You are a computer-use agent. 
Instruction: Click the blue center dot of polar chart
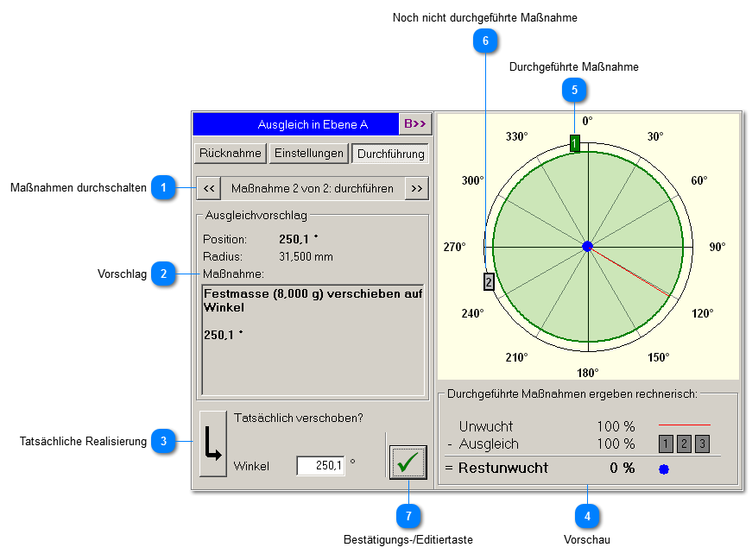(587, 247)
